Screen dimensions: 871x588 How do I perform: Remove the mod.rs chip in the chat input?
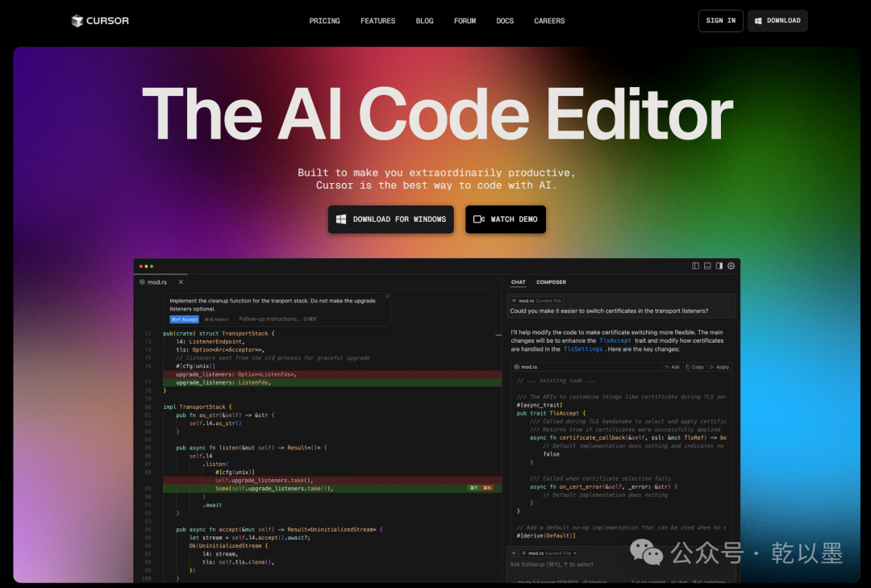[x=575, y=553]
